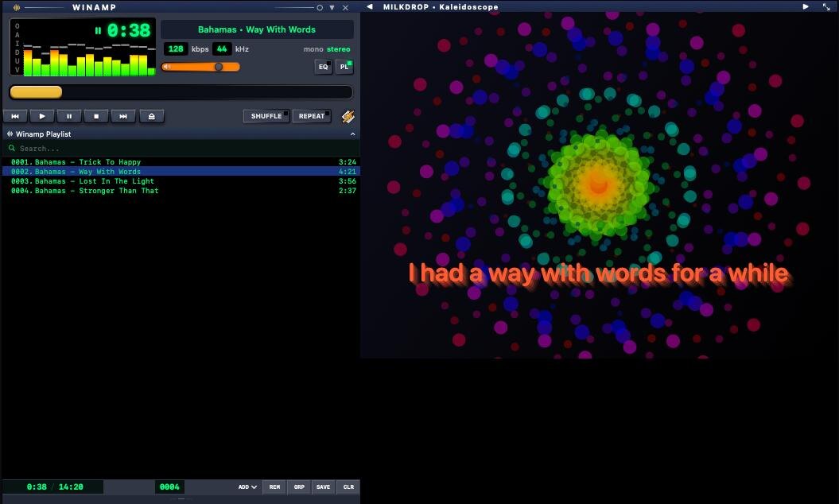The height and width of the screenshot is (504, 839).
Task: Click the 44 kHz sample rate readout
Action: [x=222, y=48]
